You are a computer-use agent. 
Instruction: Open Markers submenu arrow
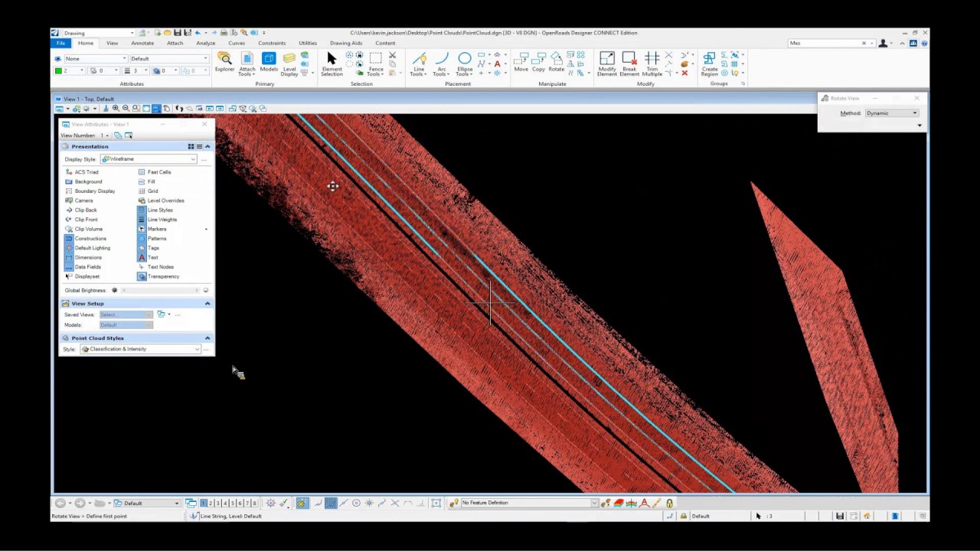(x=206, y=229)
